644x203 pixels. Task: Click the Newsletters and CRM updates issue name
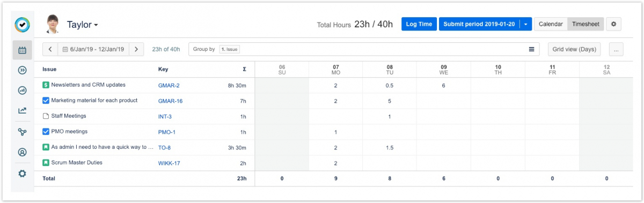89,85
